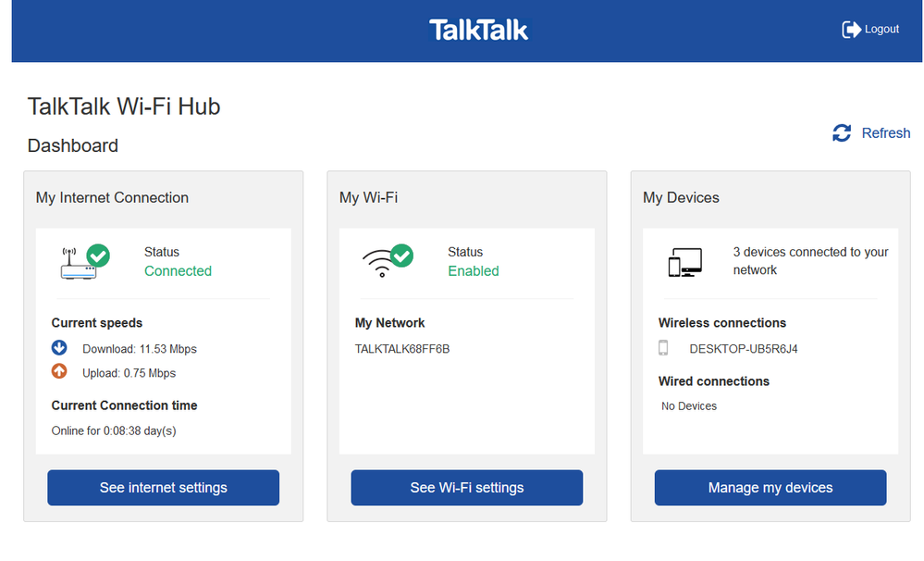Click the blue download arrow icon

pos(60,349)
